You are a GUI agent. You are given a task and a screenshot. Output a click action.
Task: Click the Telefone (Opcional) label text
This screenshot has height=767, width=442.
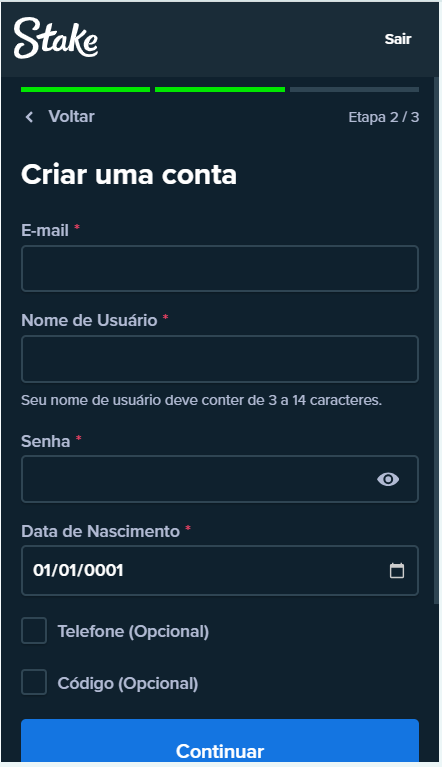pos(133,631)
